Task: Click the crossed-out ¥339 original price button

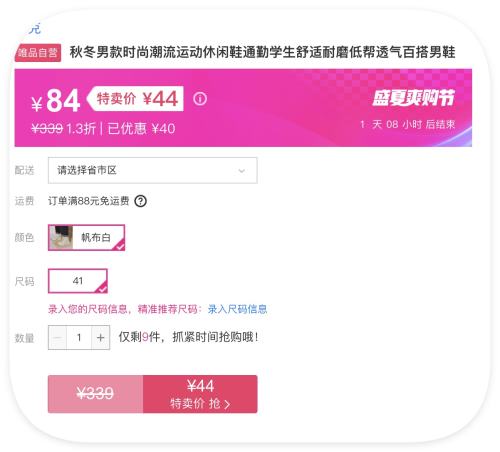Action: click(x=96, y=394)
